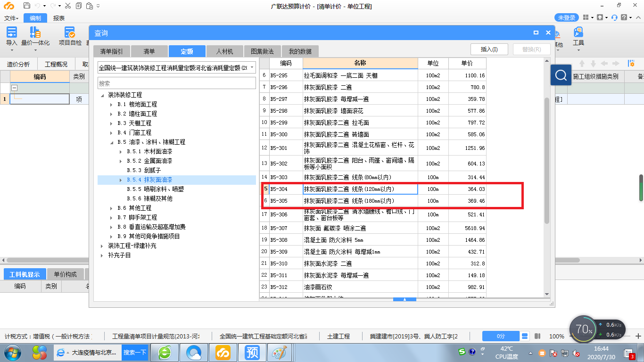The height and width of the screenshot is (362, 644).
Task: Collapse the B.5 油漆、涂料、裱糊工程 node
Action: tap(111, 142)
